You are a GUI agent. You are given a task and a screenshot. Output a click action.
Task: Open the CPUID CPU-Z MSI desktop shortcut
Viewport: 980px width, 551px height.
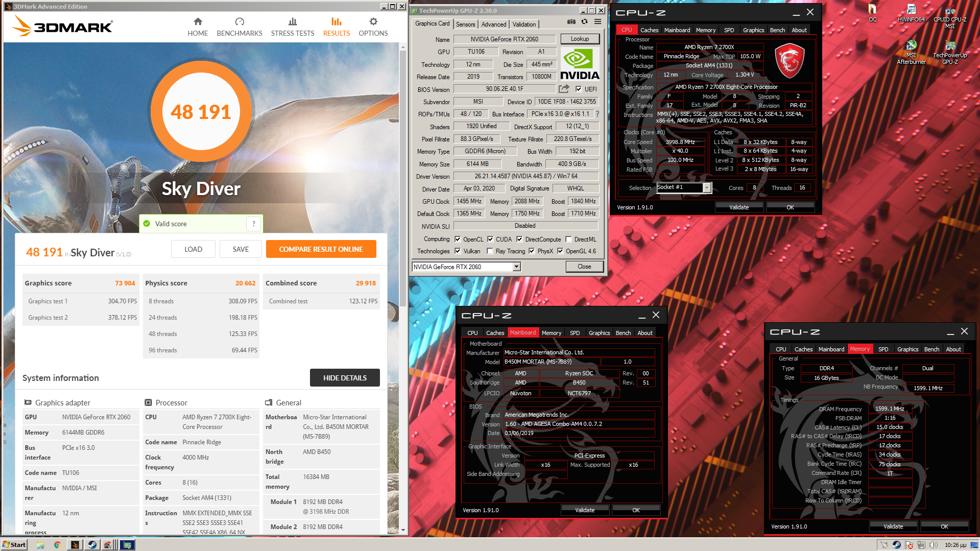point(950,16)
